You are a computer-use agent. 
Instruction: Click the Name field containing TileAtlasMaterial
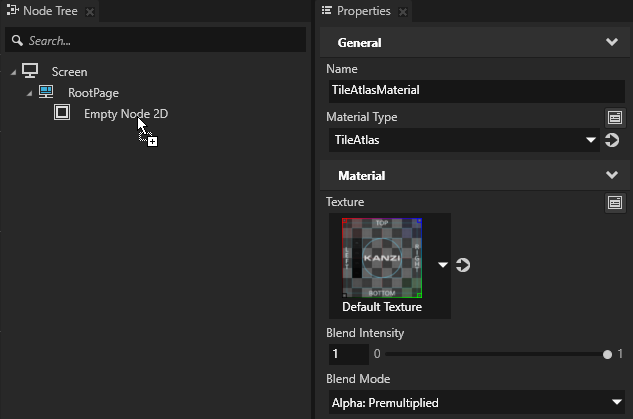click(x=475, y=89)
